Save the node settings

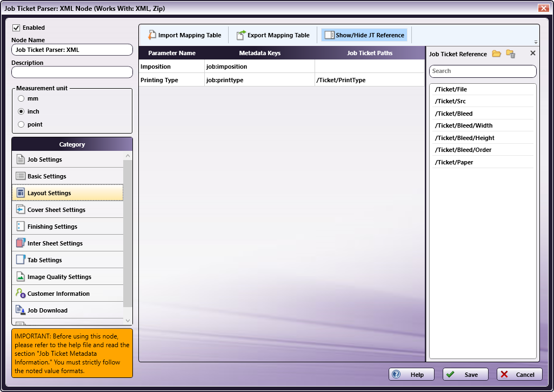click(x=465, y=374)
